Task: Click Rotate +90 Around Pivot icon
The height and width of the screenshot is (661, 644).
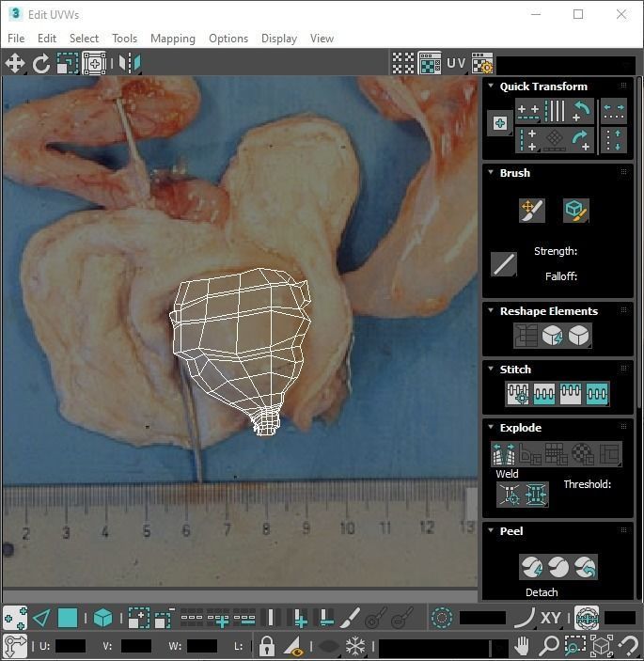Action: tap(581, 140)
